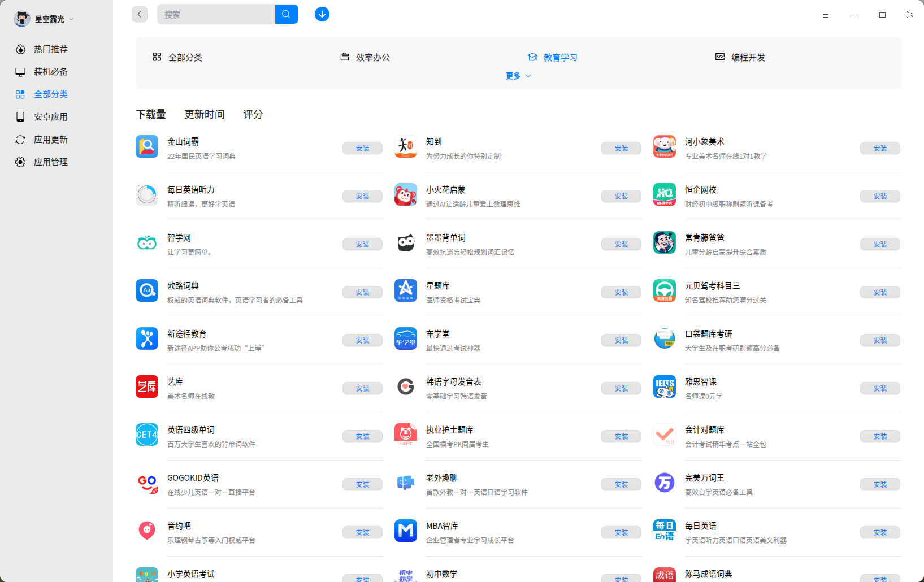The width and height of the screenshot is (924, 582).
Task: Select the 教育学习 category
Action: (x=553, y=57)
